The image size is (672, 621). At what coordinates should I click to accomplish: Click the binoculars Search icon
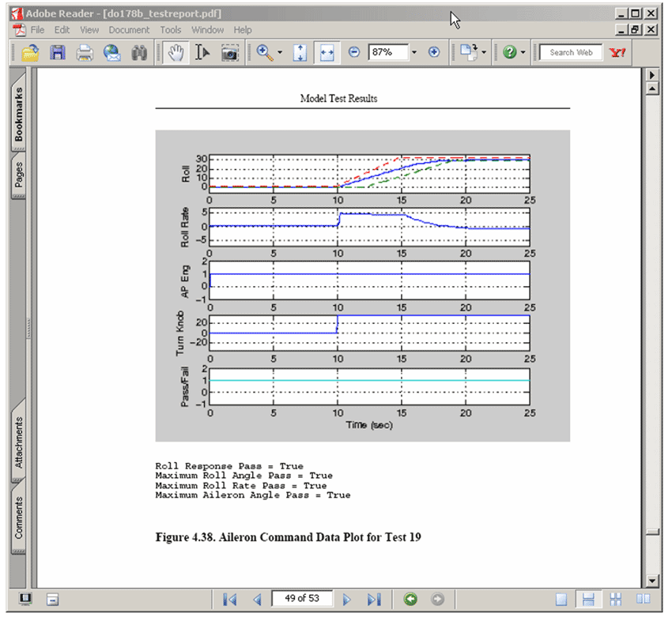click(139, 52)
